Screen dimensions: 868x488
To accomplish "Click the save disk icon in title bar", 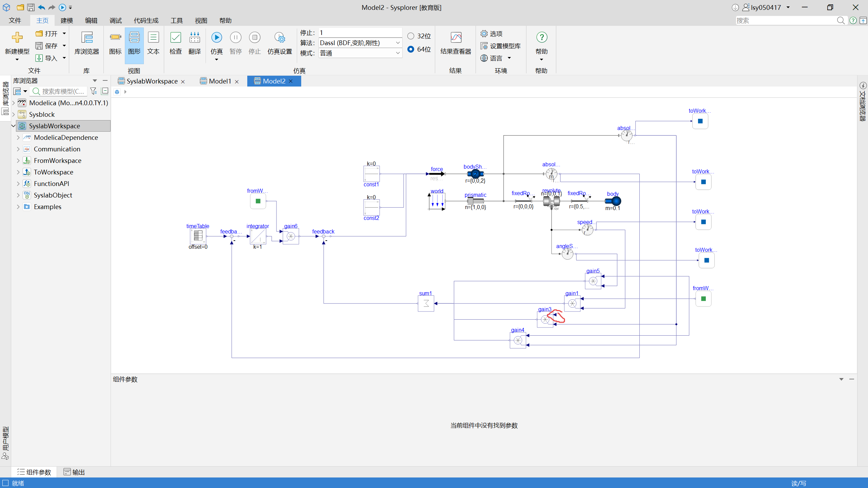I will click(x=31, y=7).
